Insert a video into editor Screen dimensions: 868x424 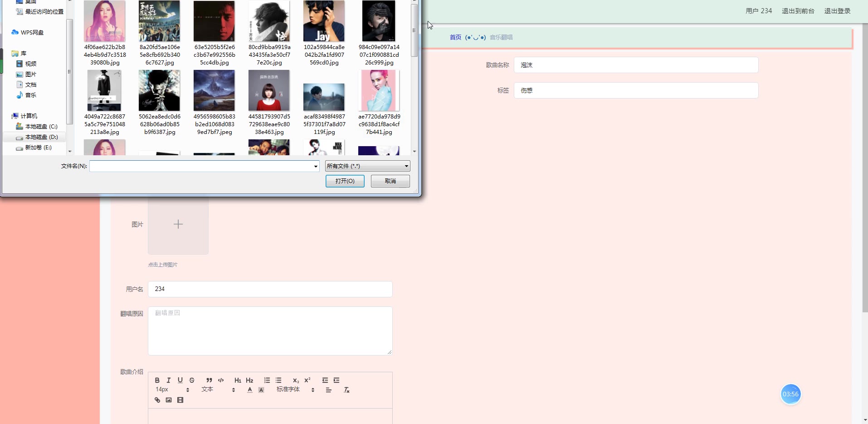click(x=180, y=400)
